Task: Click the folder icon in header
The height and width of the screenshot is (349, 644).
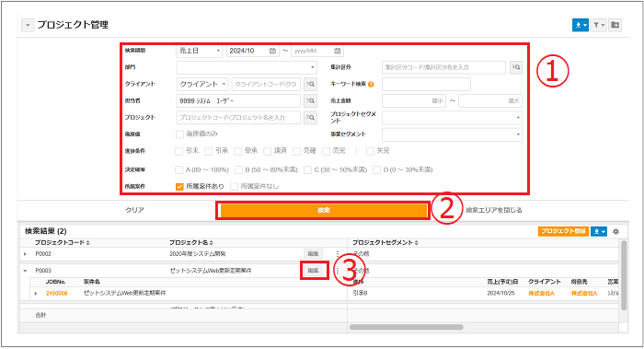Action: coord(615,25)
